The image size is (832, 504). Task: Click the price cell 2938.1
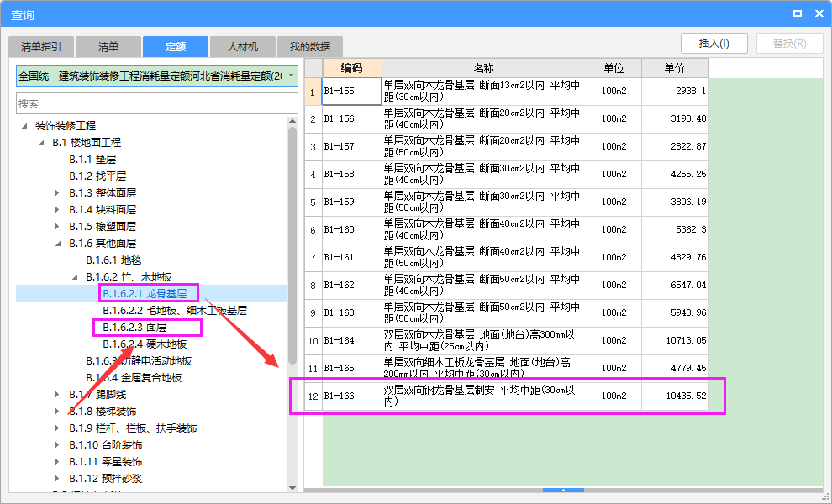pos(675,92)
